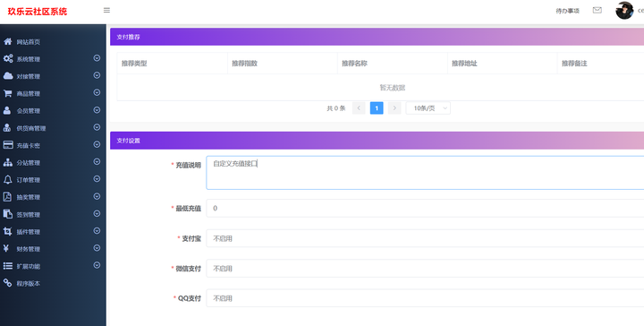
Task: Select page 1 in pagination
Action: pyautogui.click(x=377, y=108)
